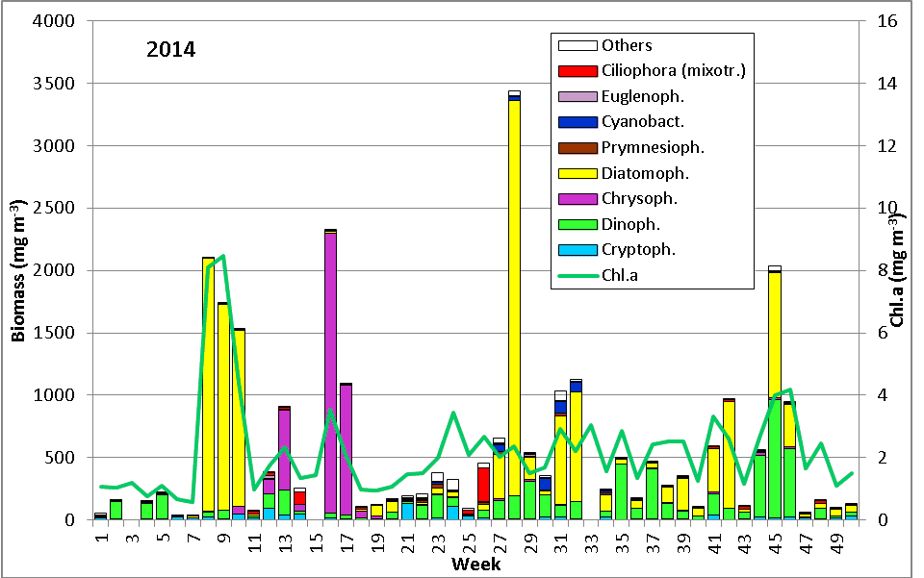This screenshot has width=924, height=578.
Task: Click the Prymnesioph. legend label
Action: [x=653, y=147]
